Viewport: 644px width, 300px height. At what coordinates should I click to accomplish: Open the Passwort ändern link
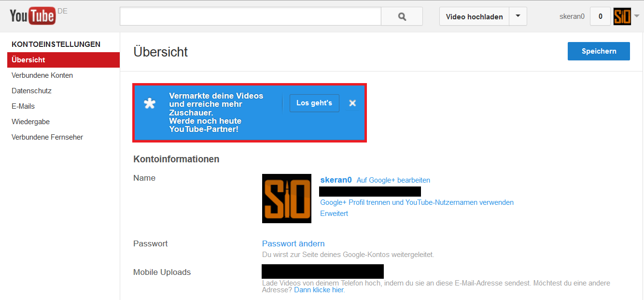[293, 243]
